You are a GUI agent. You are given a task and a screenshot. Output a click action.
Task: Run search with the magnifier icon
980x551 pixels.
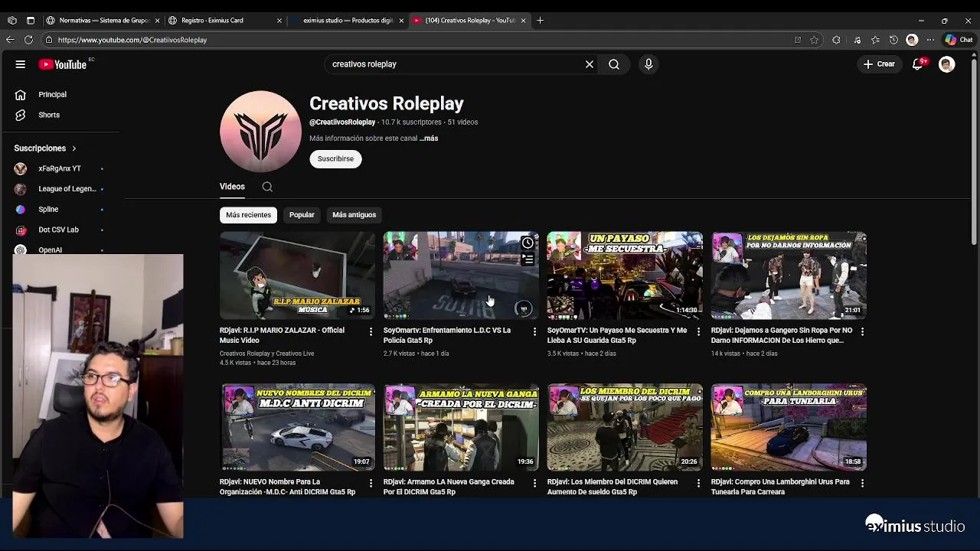tap(614, 64)
